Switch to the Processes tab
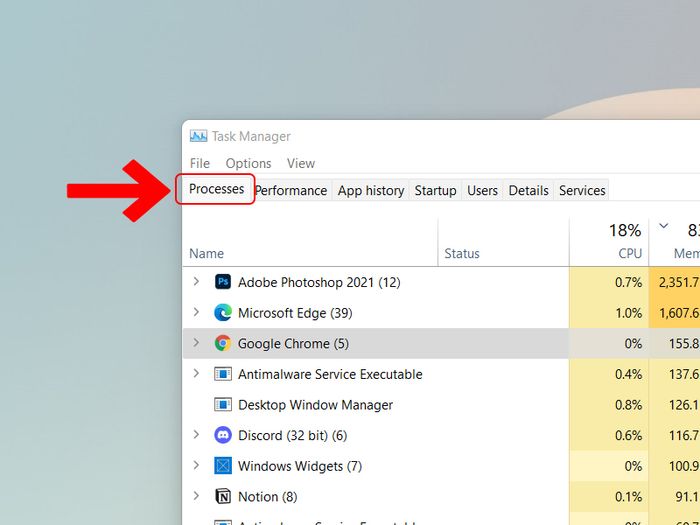This screenshot has height=525, width=700. (x=216, y=189)
